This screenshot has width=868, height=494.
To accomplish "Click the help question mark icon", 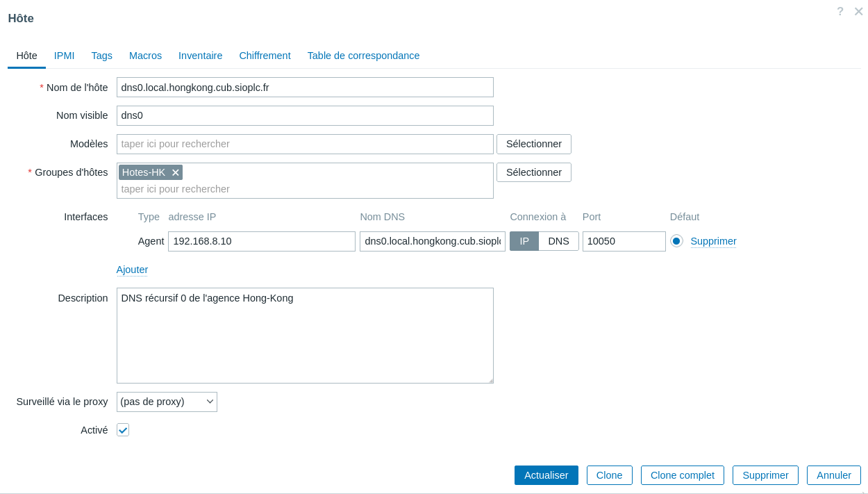I will click(840, 11).
